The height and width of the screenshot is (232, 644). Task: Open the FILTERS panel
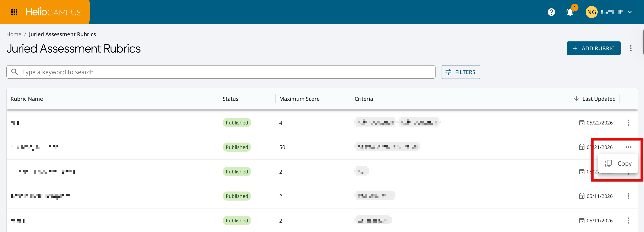pos(461,72)
